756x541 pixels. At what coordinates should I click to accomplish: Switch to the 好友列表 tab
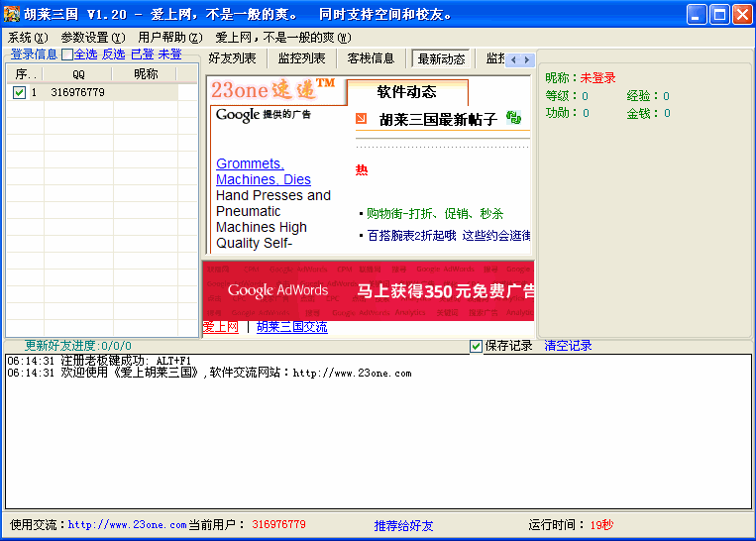pos(233,58)
